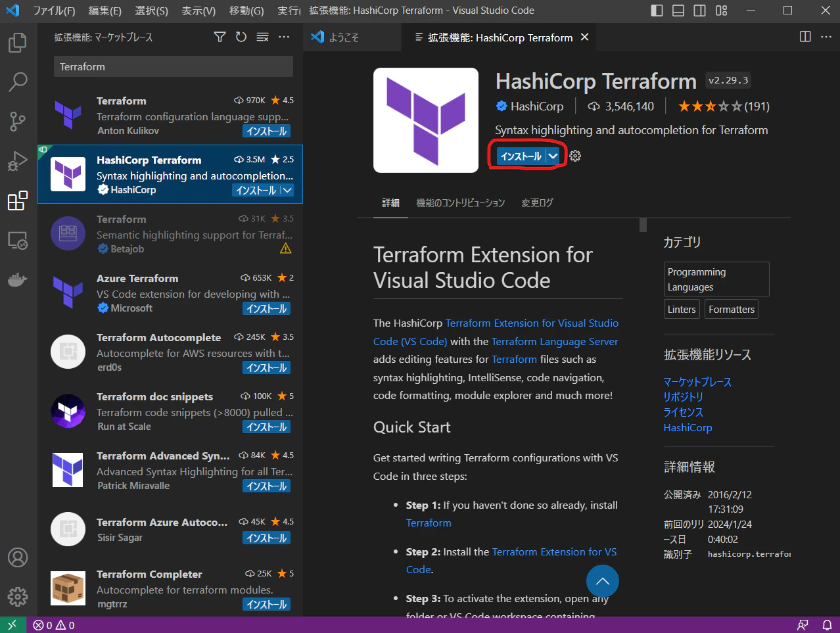Open the Search view in activity bar
The height and width of the screenshot is (633, 840).
[x=18, y=82]
